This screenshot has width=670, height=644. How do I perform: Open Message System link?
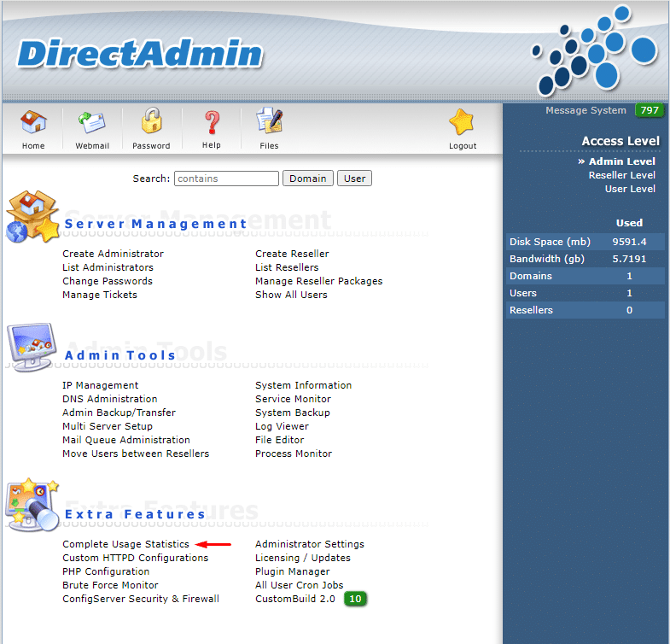click(586, 110)
